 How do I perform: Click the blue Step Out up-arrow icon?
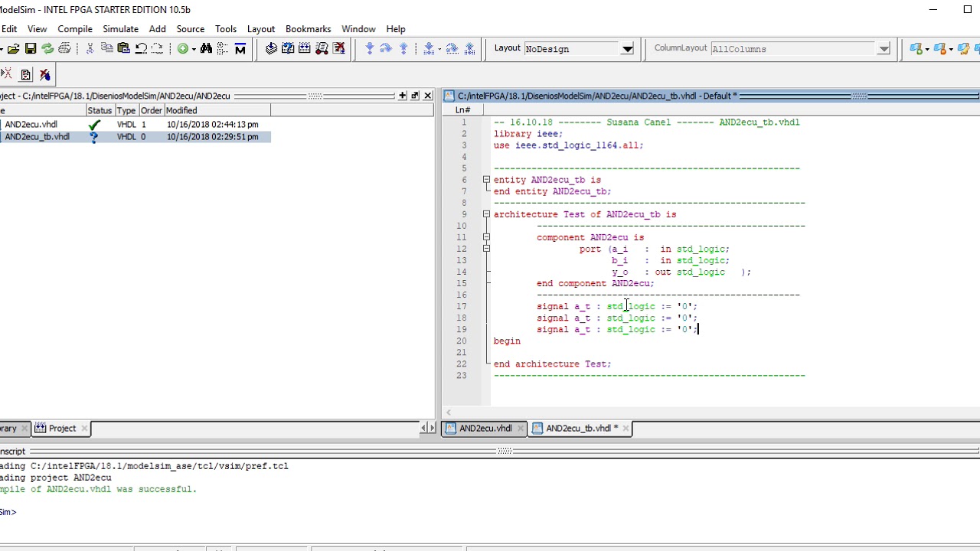[x=403, y=49]
